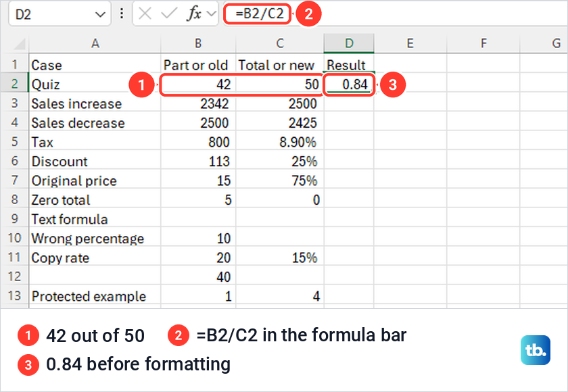Click the cell containing 50
This screenshot has height=392, width=568.
tap(280, 84)
